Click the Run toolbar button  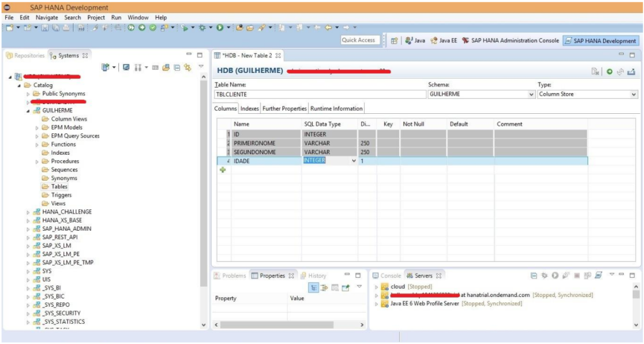coord(220,28)
